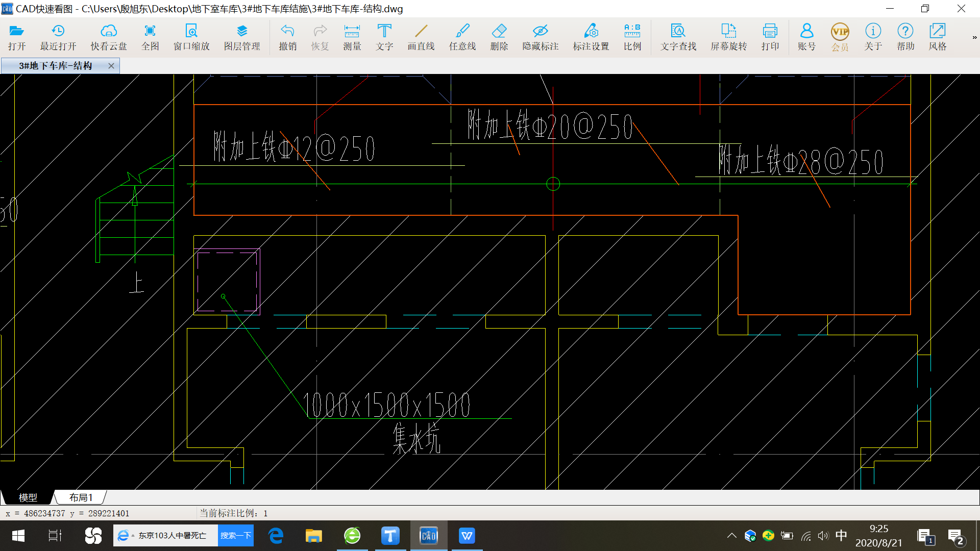Show hidden system tray icons
This screenshot has height=551, width=980.
tap(731, 536)
